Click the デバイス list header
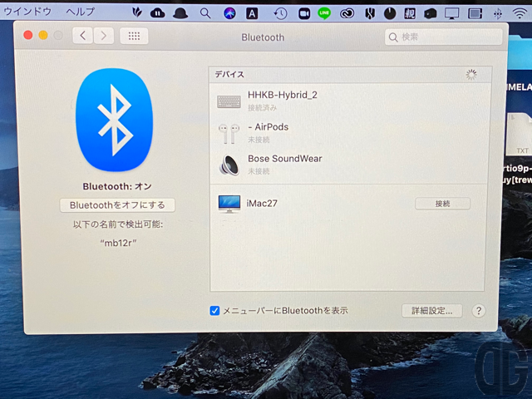 tap(350, 75)
